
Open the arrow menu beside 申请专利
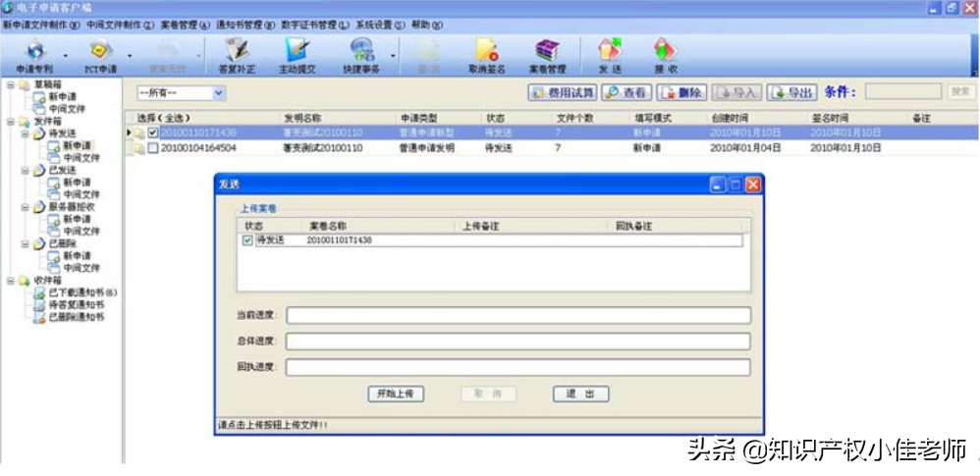point(65,55)
